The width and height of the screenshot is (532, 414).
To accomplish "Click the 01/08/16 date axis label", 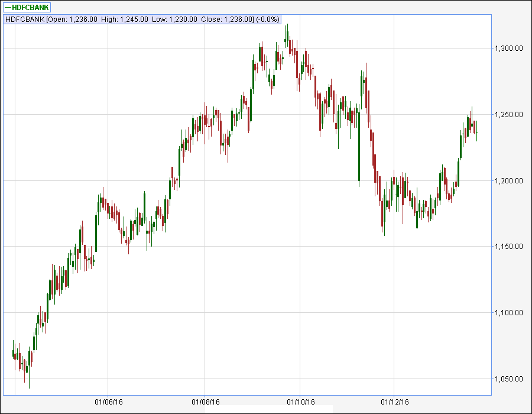I will click(205, 402).
